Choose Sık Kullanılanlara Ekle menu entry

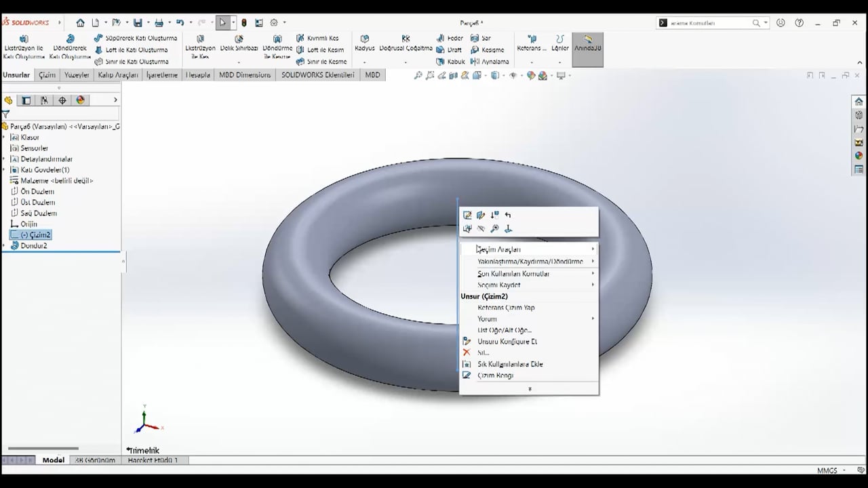point(529,364)
